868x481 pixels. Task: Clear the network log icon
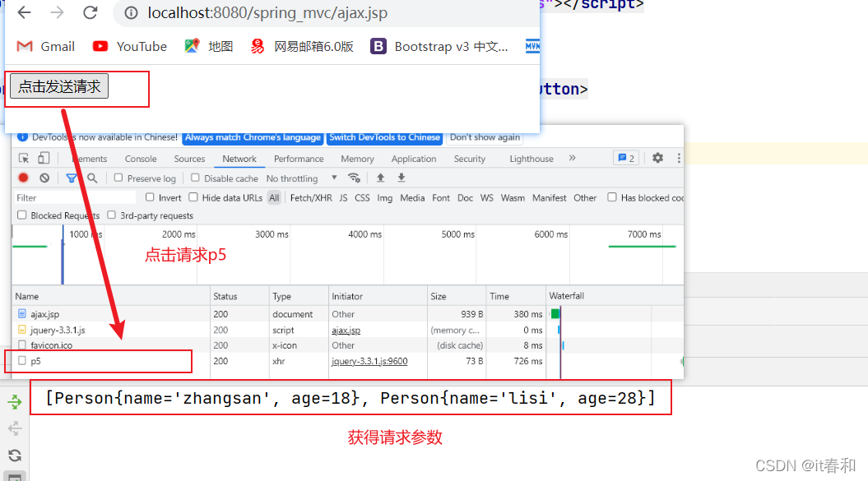[x=44, y=178]
